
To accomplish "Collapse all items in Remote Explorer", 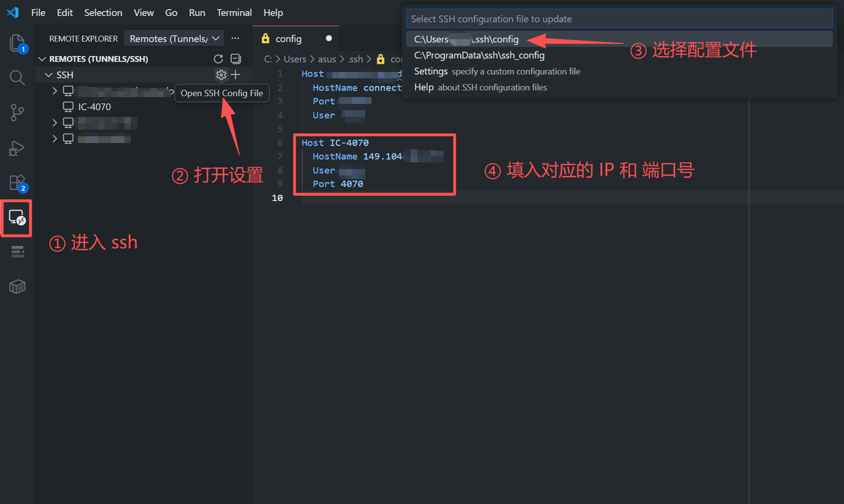I will point(235,59).
